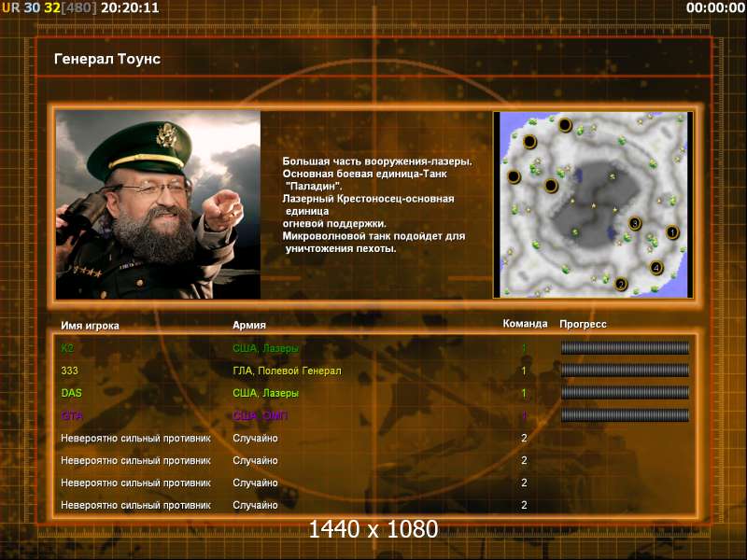Click team number 1 in DAS row
Viewport: 747px width, 560px height.
pyautogui.click(x=524, y=393)
